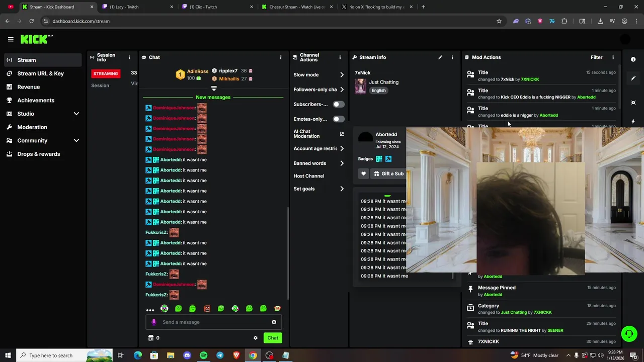This screenshot has width=644, height=362.
Task: Open AI Chat Moderation external link
Action: click(342, 134)
